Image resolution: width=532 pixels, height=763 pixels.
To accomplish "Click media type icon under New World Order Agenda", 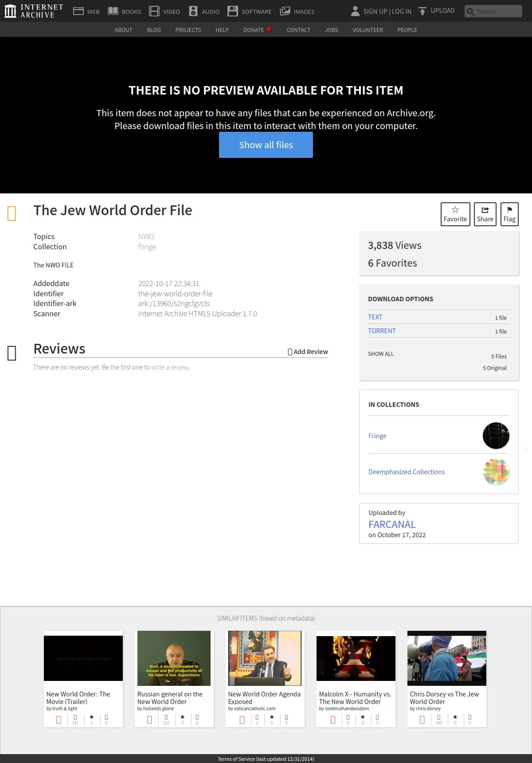I will pyautogui.click(x=242, y=720).
